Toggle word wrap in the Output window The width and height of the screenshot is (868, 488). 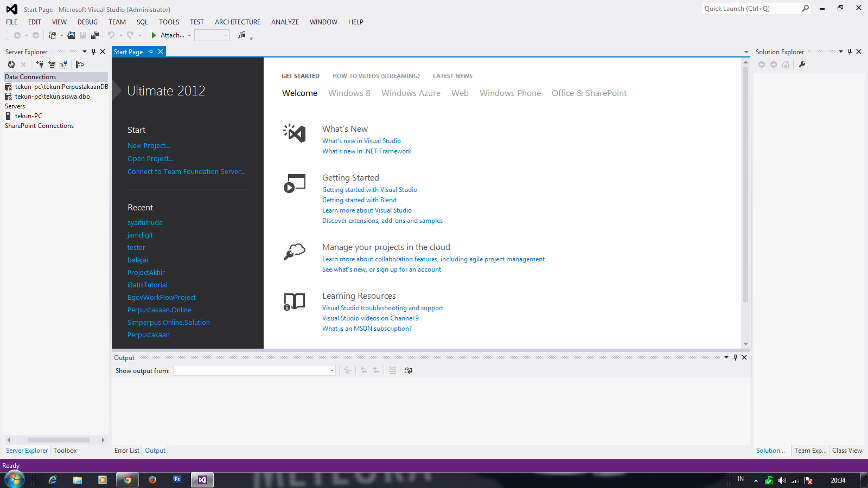pyautogui.click(x=408, y=370)
